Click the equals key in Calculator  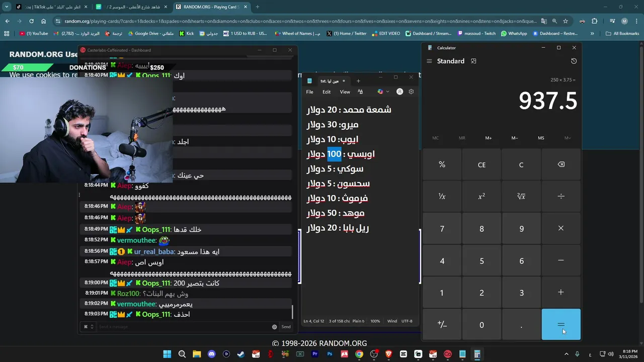tap(561, 325)
